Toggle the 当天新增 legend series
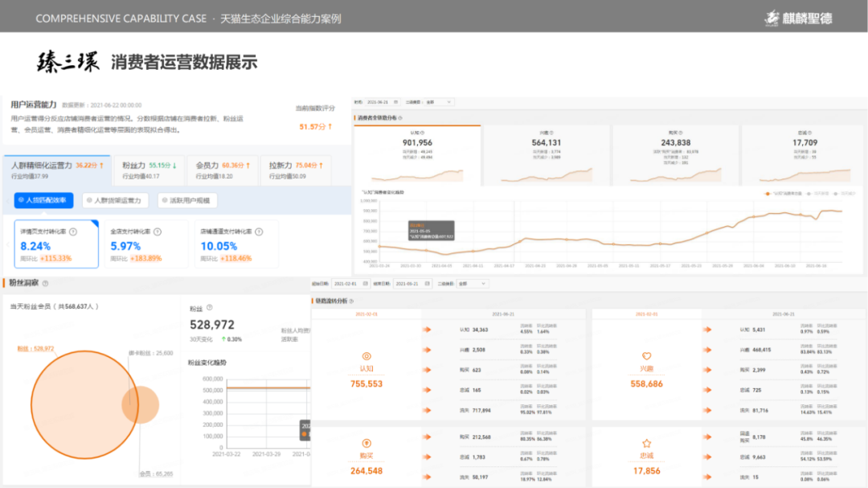The height and width of the screenshot is (488, 868). point(817,194)
